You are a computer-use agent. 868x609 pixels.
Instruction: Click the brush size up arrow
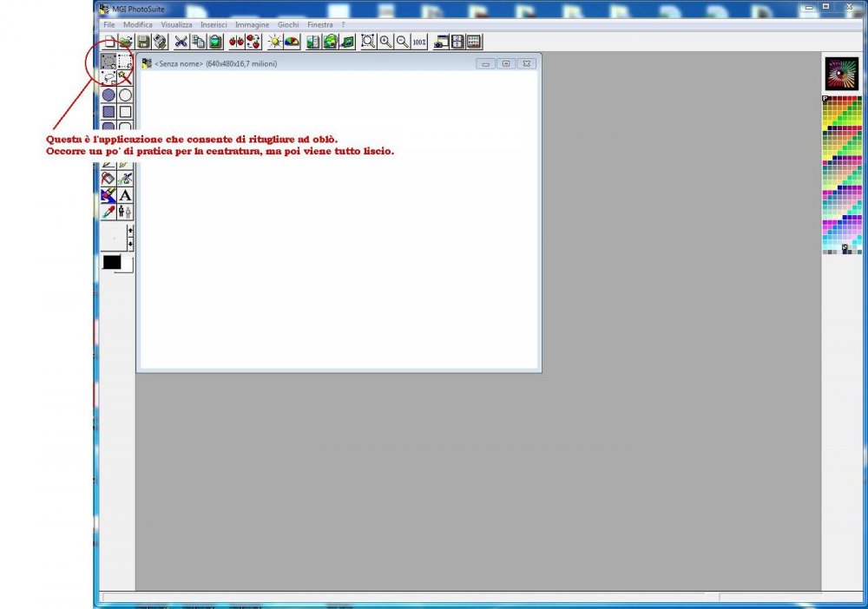(x=130, y=231)
